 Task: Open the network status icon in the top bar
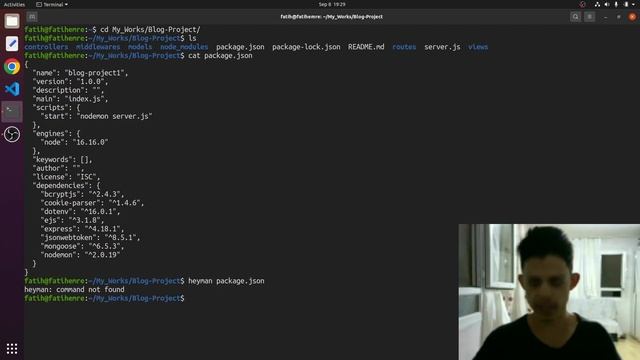tap(597, 4)
